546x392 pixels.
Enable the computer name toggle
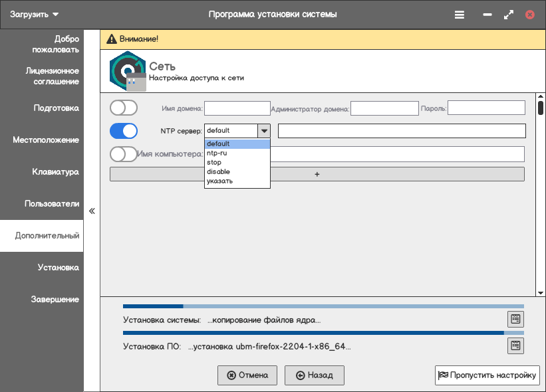pos(124,154)
